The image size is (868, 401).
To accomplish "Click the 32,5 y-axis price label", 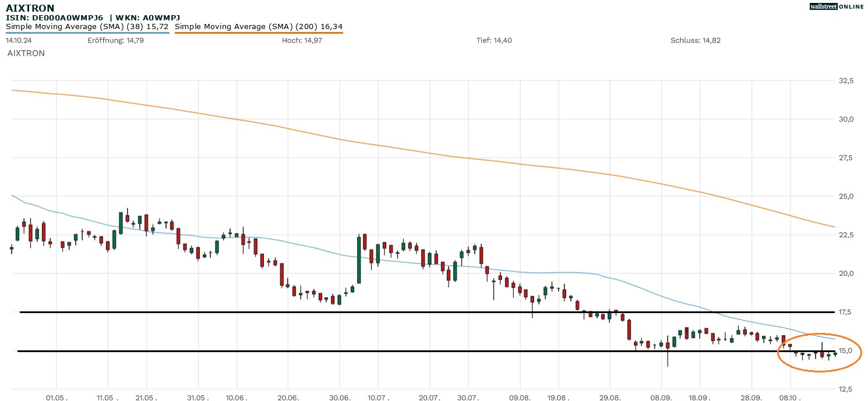I will [x=845, y=80].
